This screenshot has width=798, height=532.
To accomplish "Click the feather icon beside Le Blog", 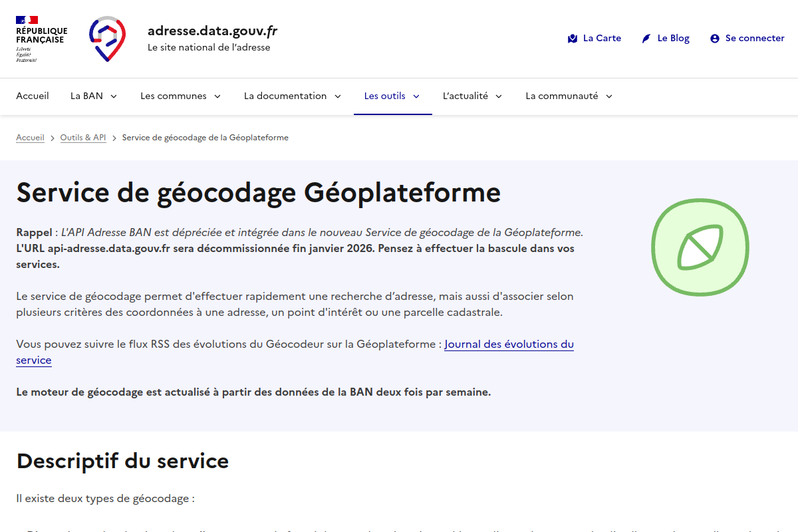I will coord(646,39).
